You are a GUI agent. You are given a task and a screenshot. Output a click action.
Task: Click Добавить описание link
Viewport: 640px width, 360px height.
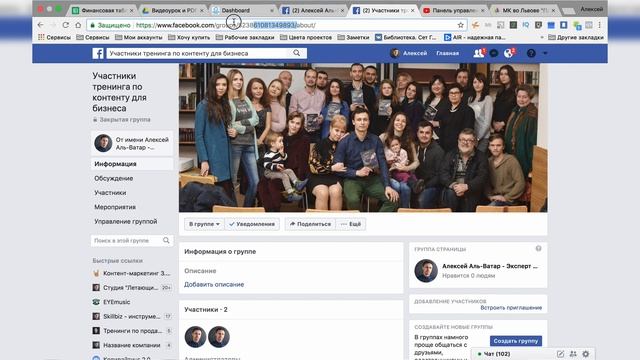[214, 284]
